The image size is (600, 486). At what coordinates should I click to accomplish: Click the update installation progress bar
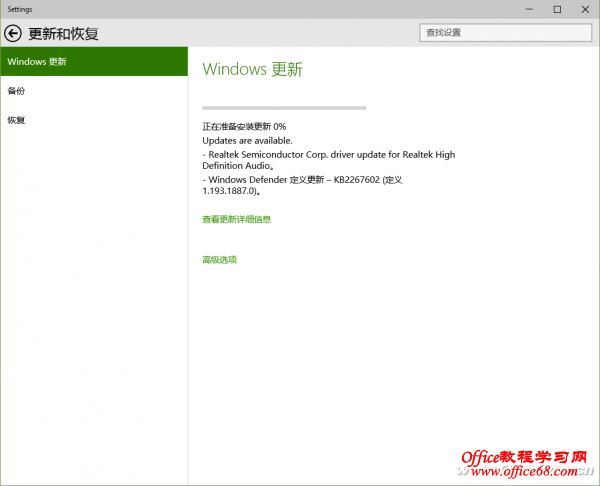pyautogui.click(x=284, y=108)
